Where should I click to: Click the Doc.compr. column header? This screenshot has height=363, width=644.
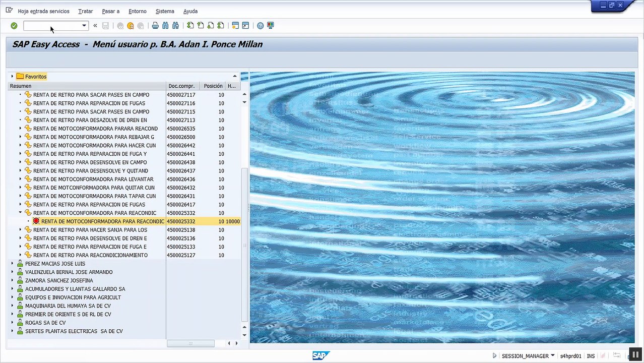coord(183,86)
